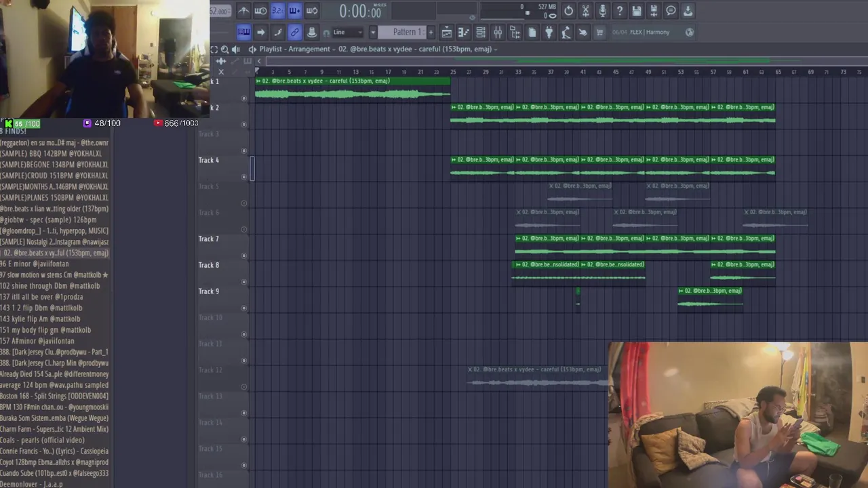Click the globe icon beside FLEX Harmony
This screenshot has width=868, height=488.
[x=690, y=32]
